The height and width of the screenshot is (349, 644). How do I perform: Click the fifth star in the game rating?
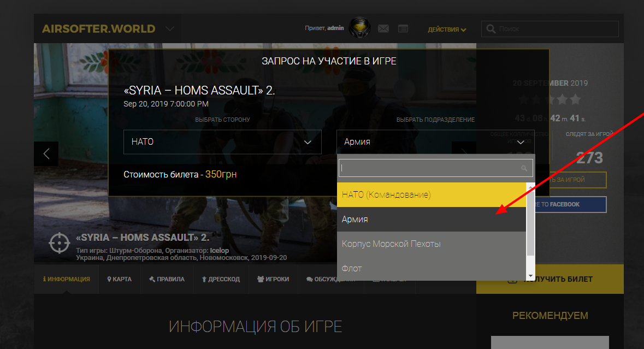point(575,99)
